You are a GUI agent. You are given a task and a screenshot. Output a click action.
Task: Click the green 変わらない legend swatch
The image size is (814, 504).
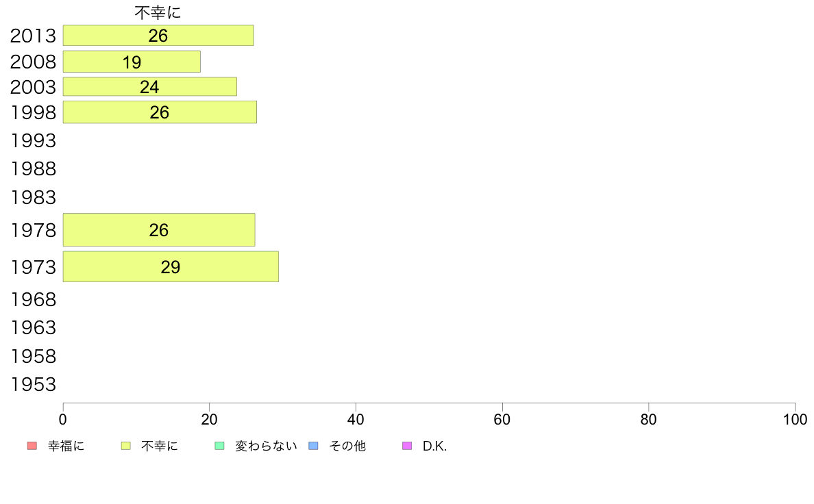219,446
